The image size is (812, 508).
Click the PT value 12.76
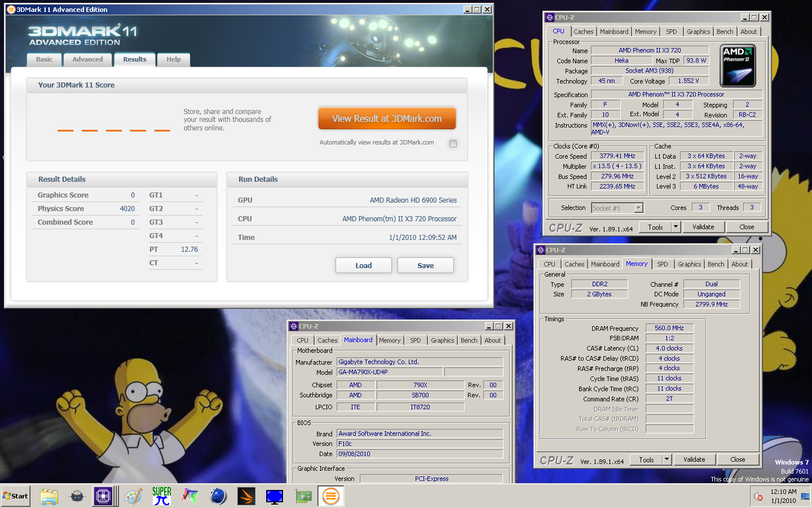189,249
